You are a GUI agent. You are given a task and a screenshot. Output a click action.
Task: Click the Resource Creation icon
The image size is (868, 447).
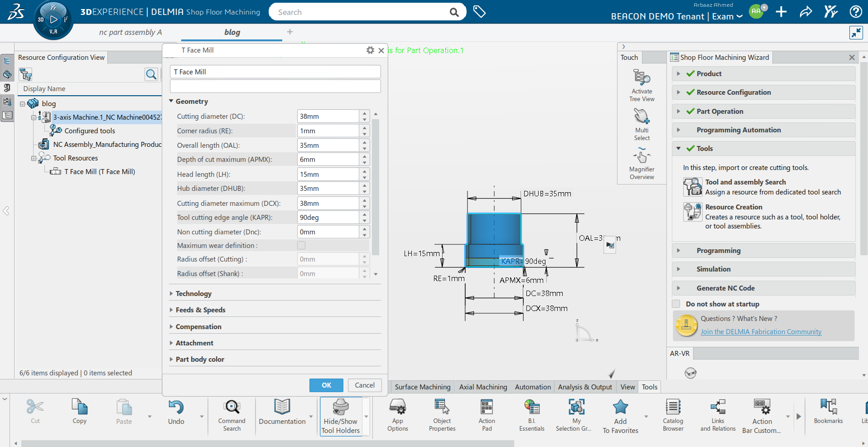click(x=692, y=212)
